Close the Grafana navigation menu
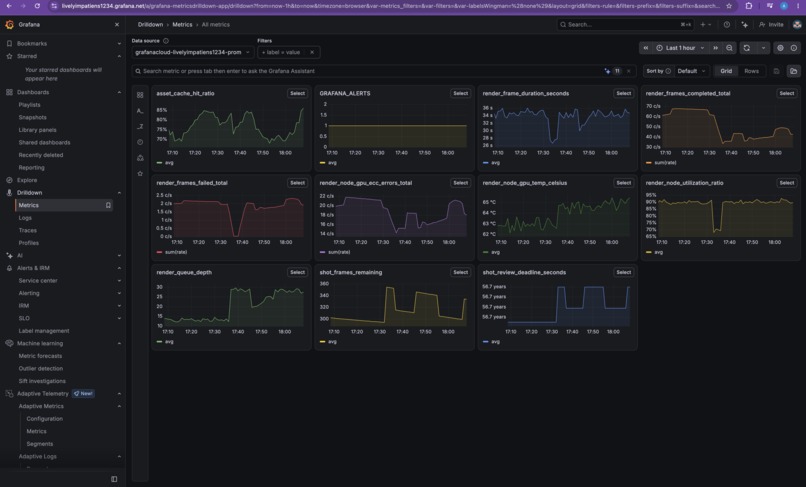The image size is (806, 487). pos(117,25)
